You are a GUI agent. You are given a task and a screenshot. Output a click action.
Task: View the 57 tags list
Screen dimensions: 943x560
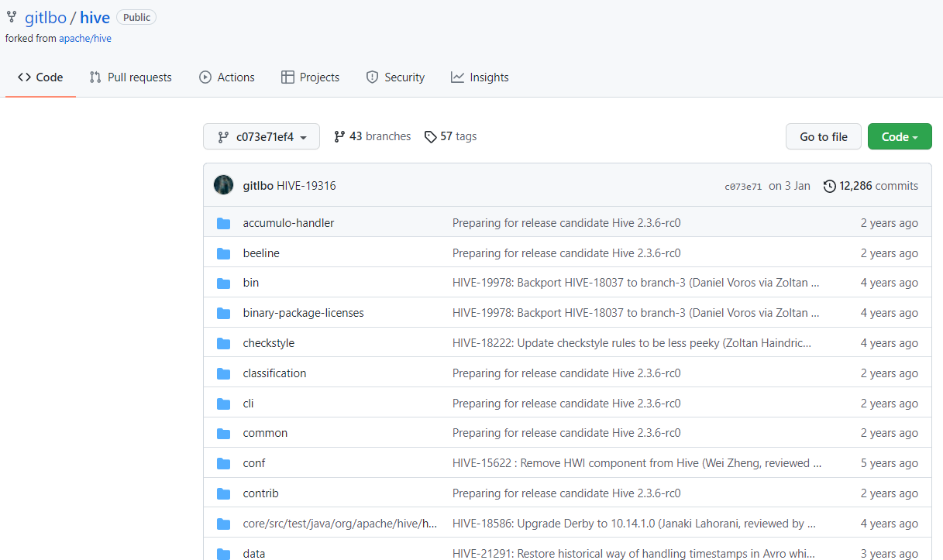click(x=450, y=136)
